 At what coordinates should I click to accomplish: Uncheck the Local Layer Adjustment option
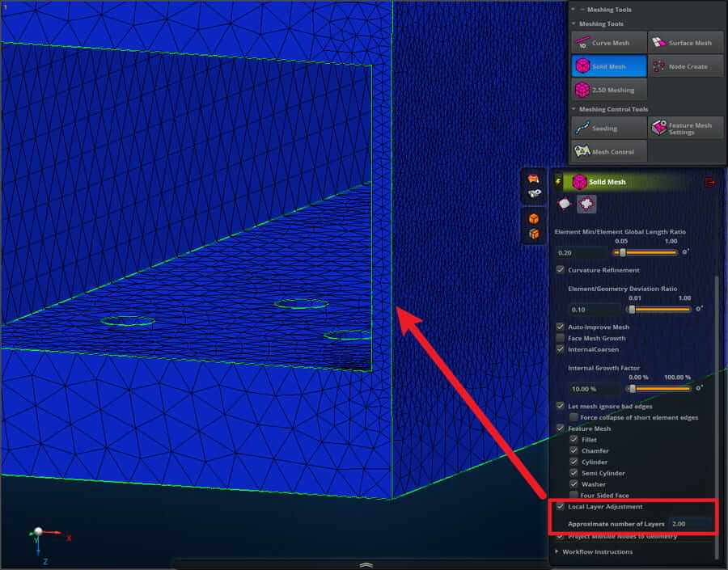561,507
